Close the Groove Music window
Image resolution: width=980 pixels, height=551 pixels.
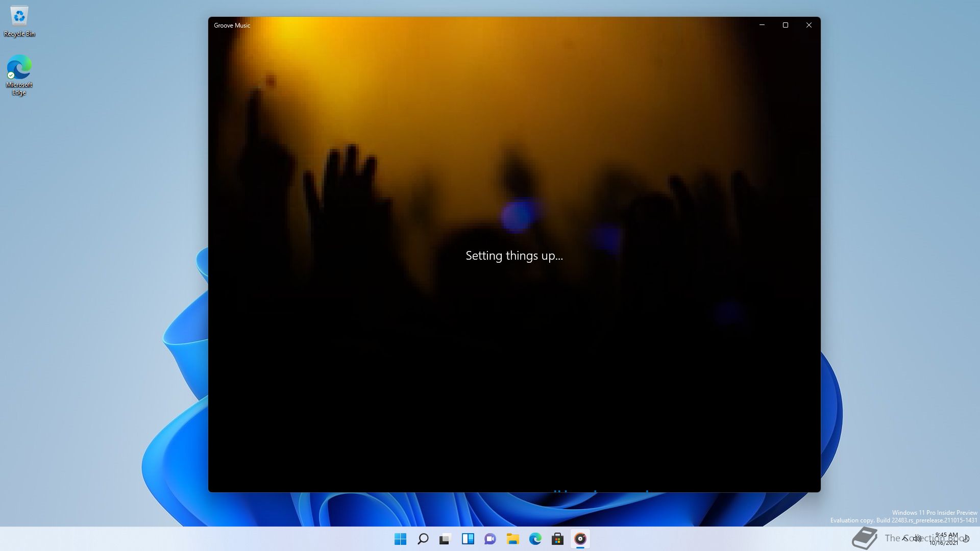(x=809, y=25)
